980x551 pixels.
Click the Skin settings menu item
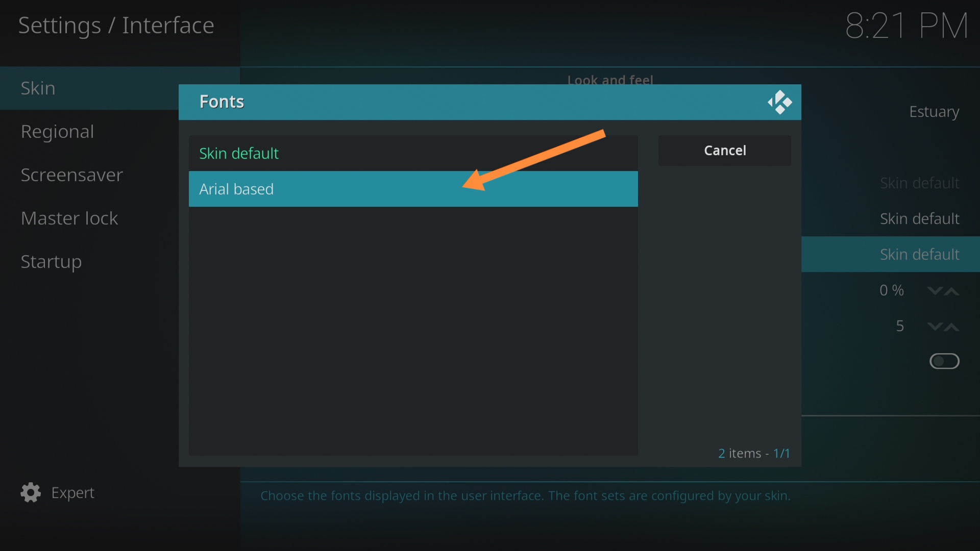[38, 87]
